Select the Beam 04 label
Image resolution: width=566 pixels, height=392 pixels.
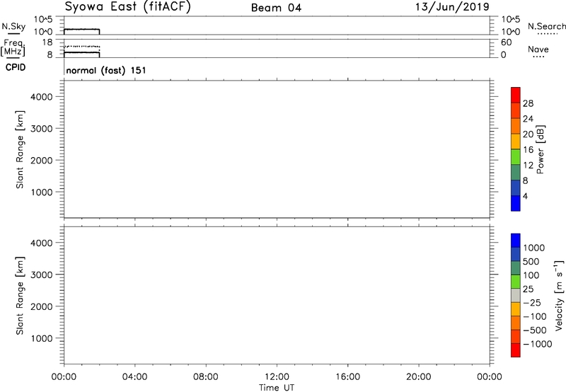coord(276,8)
